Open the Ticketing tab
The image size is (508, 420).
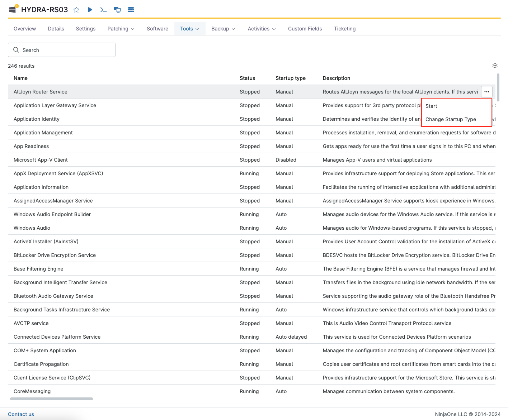tap(344, 29)
